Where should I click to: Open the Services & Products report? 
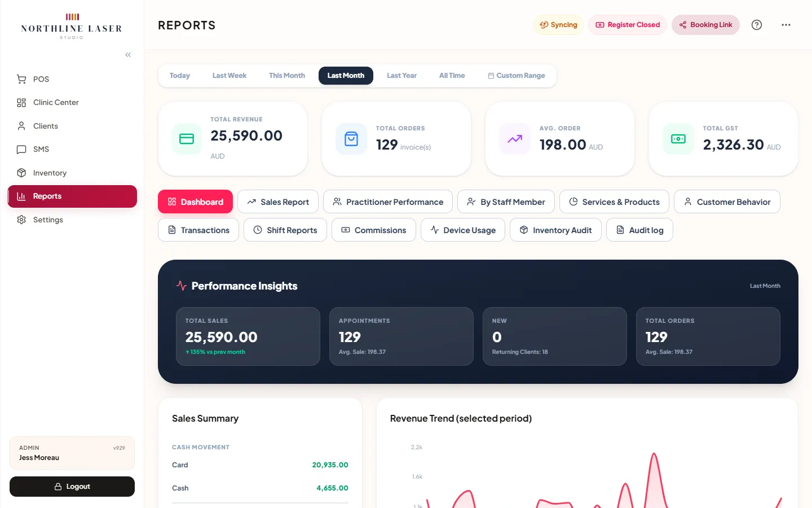(614, 202)
